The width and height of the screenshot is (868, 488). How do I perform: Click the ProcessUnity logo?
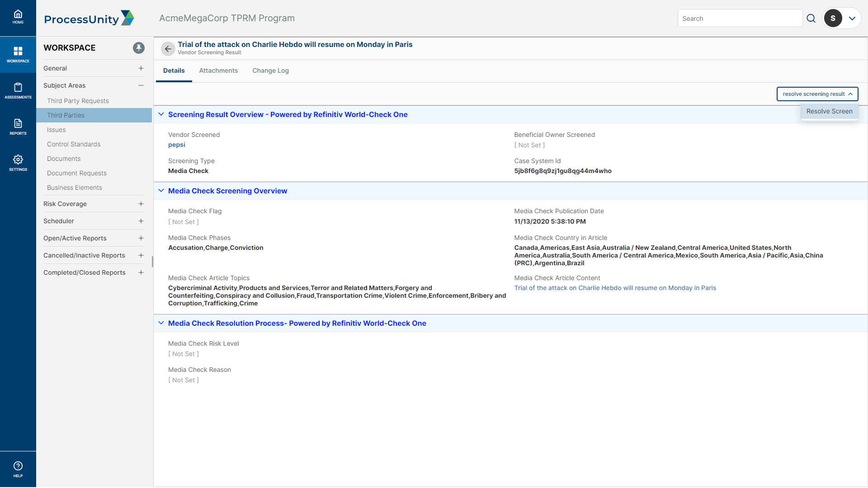[89, 19]
